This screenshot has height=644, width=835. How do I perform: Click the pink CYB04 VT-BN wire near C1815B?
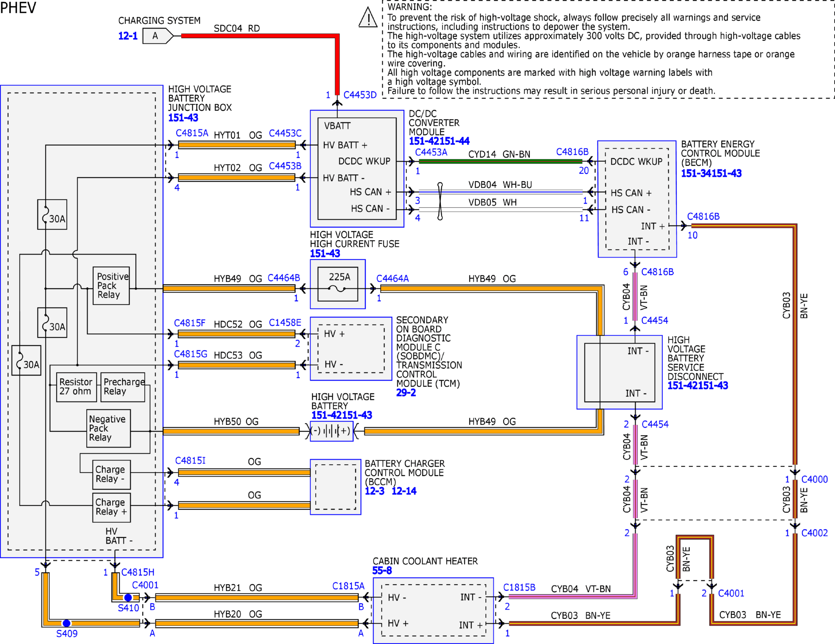pyautogui.click(x=572, y=597)
